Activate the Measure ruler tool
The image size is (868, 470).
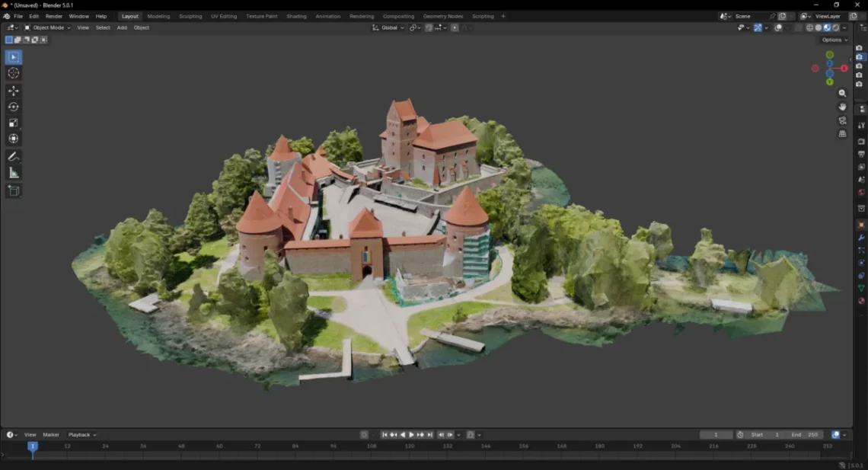(14, 173)
